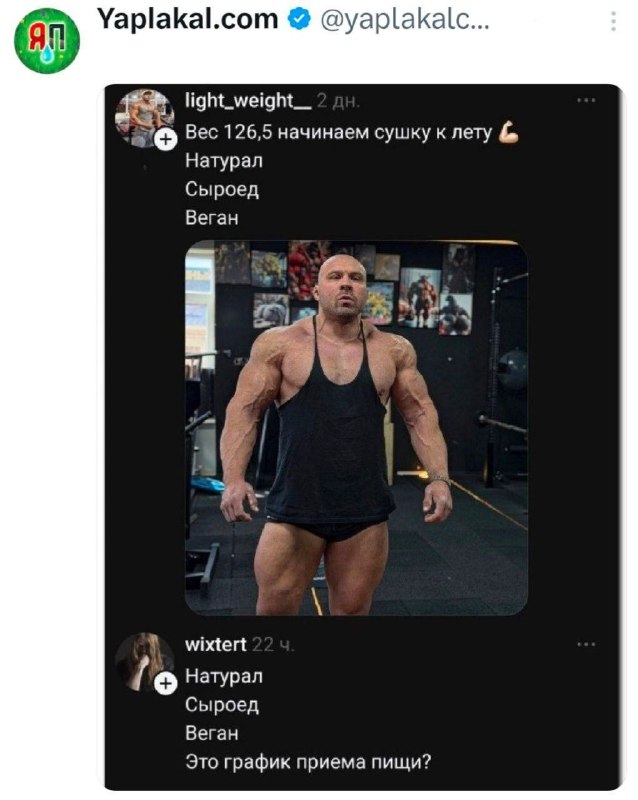
Task: Click wixtert profile avatar
Action: pyautogui.click(x=144, y=662)
